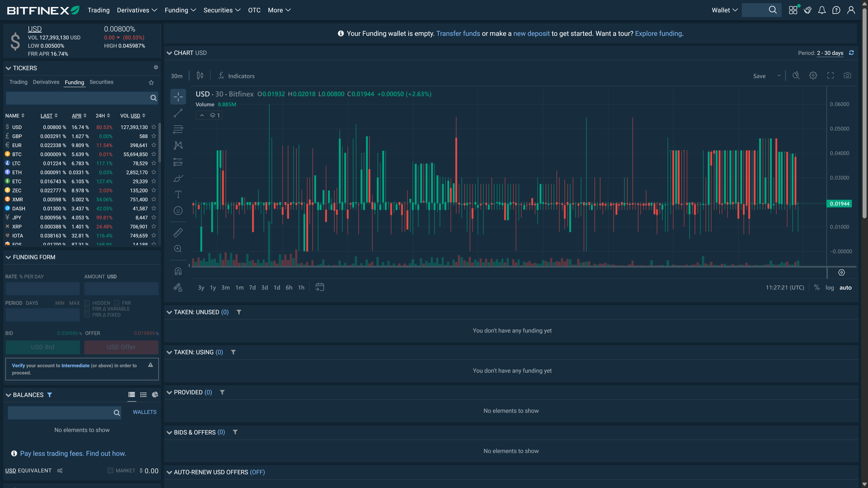This screenshot has width=868, height=488.
Task: Activate the ruler measure tool
Action: [x=178, y=232]
